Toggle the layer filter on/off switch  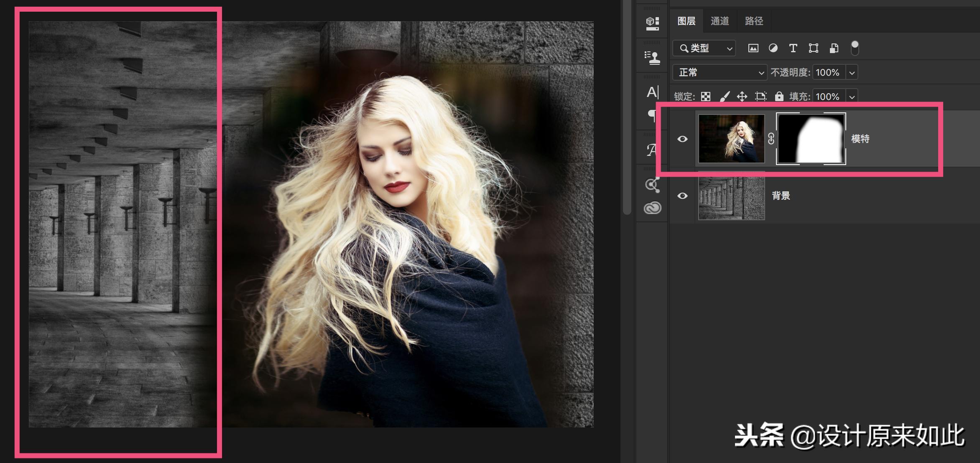(x=855, y=48)
